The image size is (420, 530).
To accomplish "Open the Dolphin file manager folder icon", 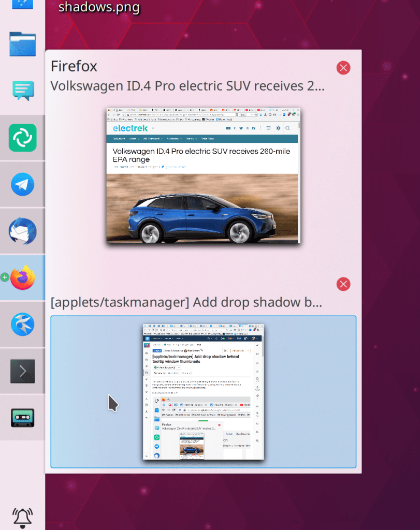I will click(22, 45).
